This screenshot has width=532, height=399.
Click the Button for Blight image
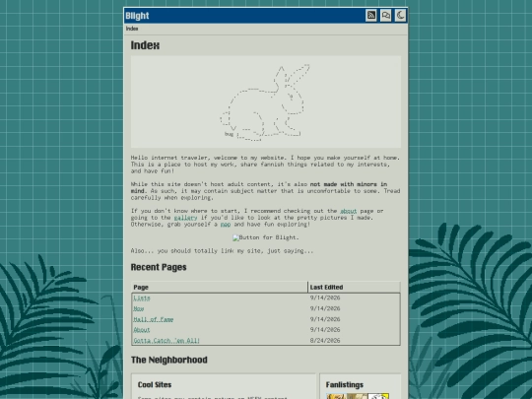266,237
